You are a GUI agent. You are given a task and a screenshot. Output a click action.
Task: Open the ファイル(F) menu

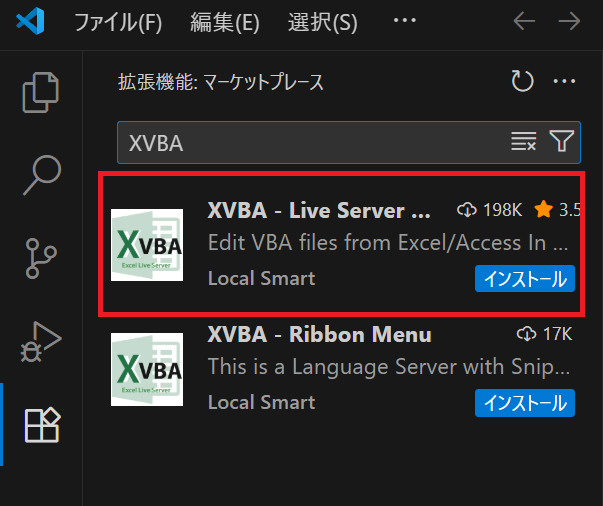(117, 23)
